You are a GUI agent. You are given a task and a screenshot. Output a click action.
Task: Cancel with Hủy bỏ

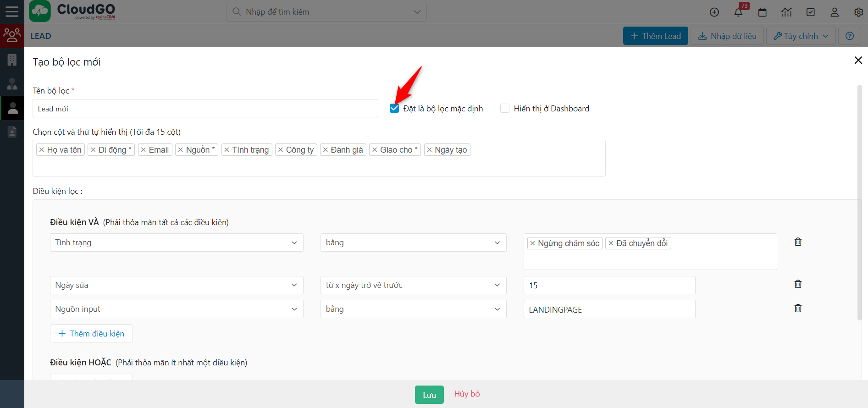[467, 394]
